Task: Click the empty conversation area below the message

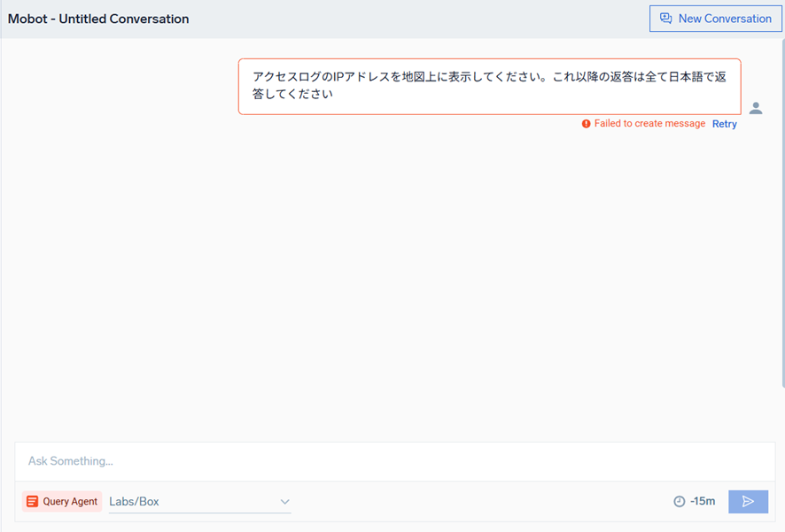Action: coord(390,283)
